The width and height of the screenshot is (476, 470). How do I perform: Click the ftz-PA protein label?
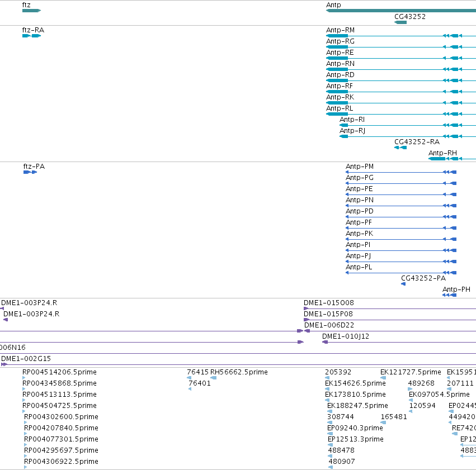point(34,167)
